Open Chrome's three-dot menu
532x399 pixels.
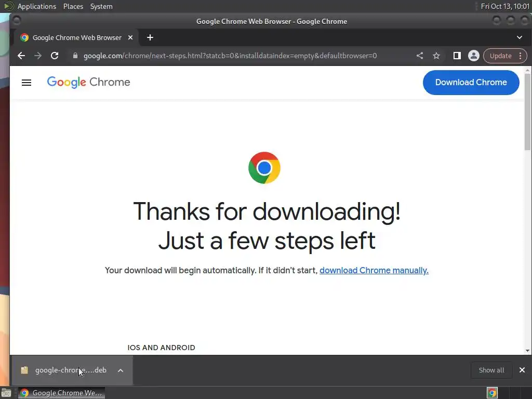pos(521,56)
